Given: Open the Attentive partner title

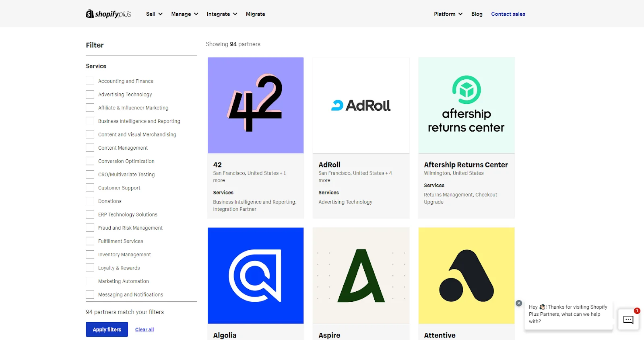Looking at the screenshot, I should click(x=440, y=335).
